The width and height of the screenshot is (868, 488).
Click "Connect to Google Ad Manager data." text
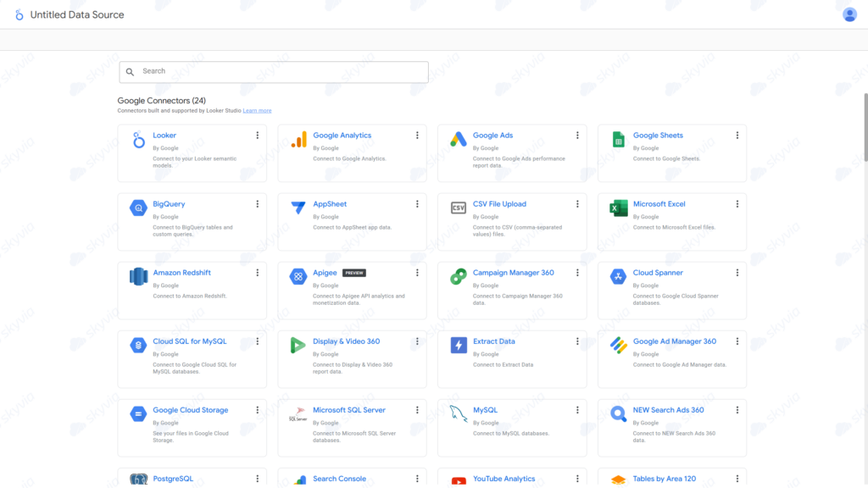679,364
